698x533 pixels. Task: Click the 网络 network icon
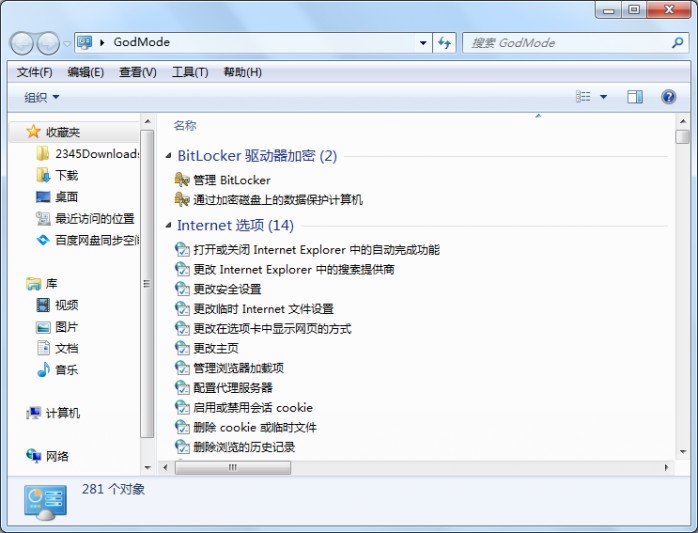(33, 456)
